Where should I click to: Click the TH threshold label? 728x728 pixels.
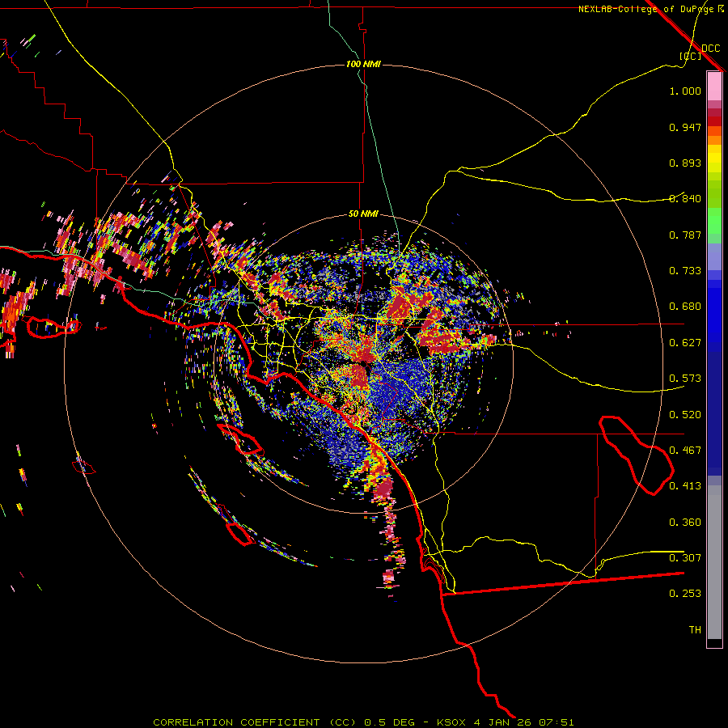tap(695, 630)
